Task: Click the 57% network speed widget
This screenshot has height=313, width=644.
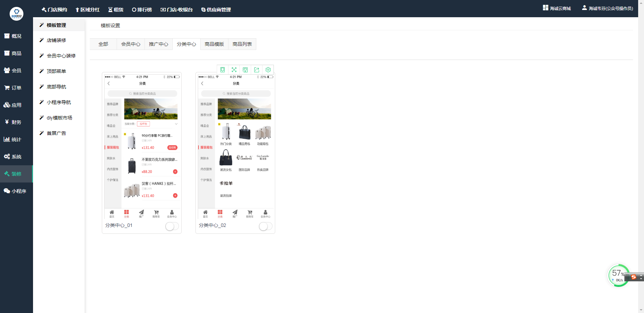Action: [619, 275]
